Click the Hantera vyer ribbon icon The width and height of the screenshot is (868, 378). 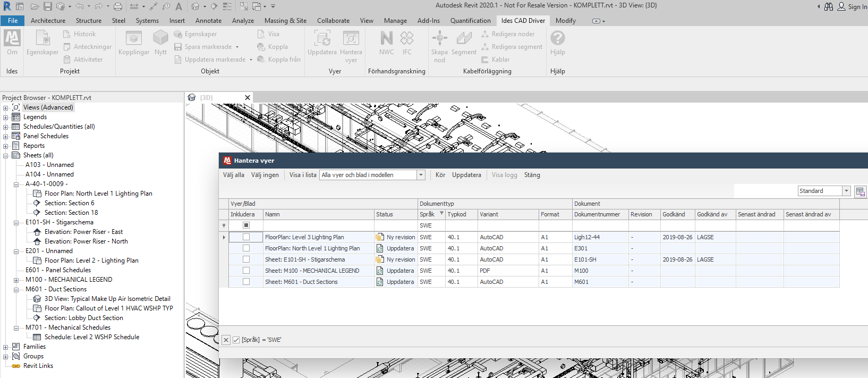pyautogui.click(x=351, y=38)
